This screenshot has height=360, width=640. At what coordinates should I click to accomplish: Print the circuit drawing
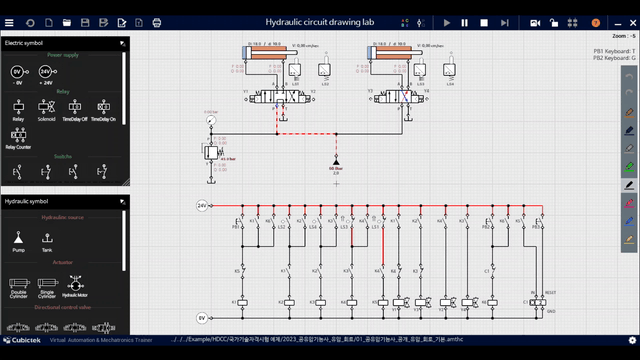(x=157, y=22)
